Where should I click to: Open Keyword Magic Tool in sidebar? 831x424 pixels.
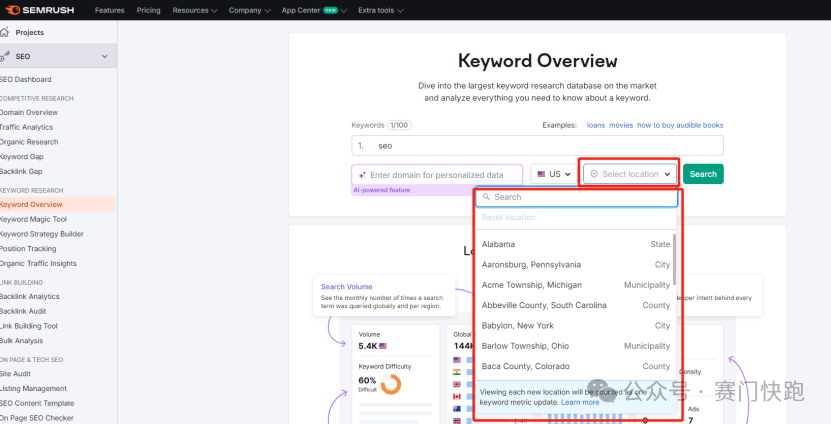coord(34,219)
